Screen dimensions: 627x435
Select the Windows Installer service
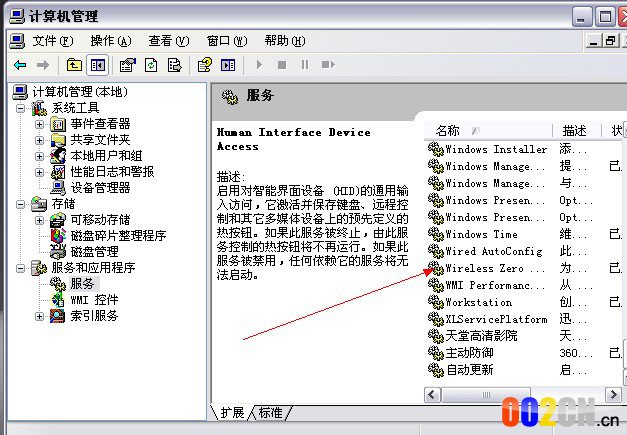coord(496,149)
